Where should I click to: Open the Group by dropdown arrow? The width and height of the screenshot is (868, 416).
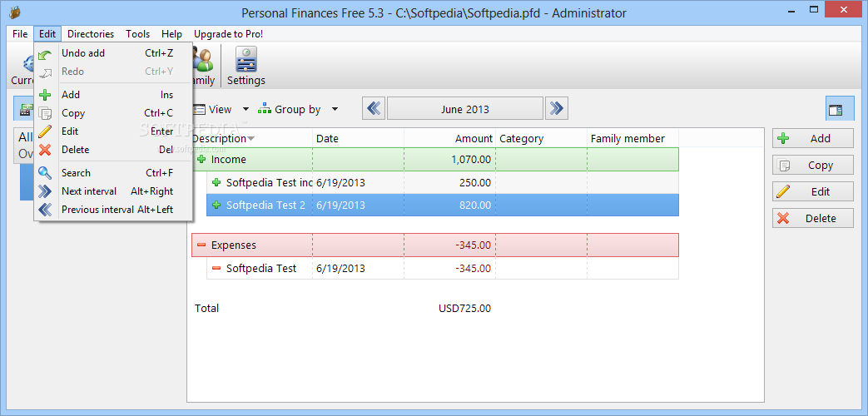[x=335, y=110]
